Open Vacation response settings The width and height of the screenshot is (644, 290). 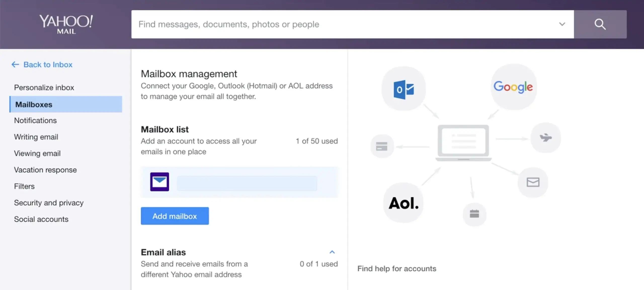click(x=45, y=170)
